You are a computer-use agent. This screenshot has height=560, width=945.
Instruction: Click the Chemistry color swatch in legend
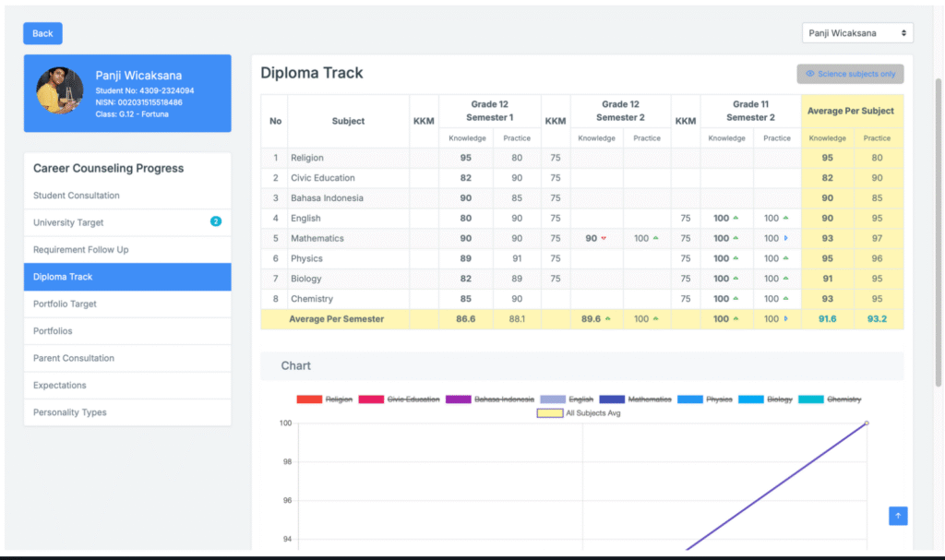(x=810, y=399)
